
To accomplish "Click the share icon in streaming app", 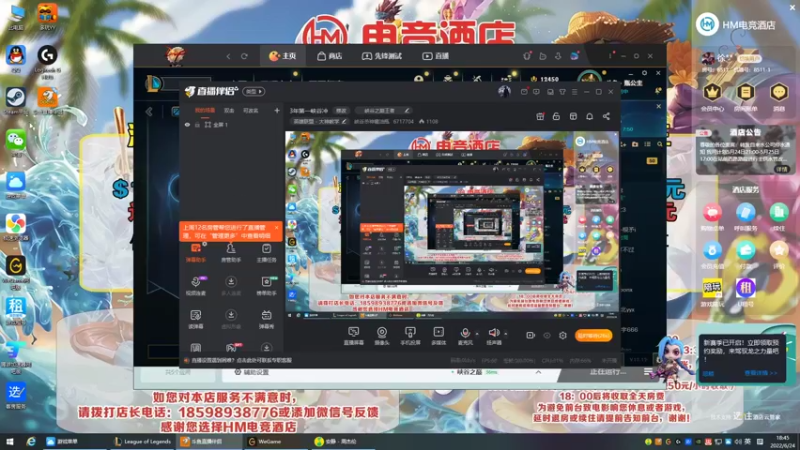I will tap(606, 116).
